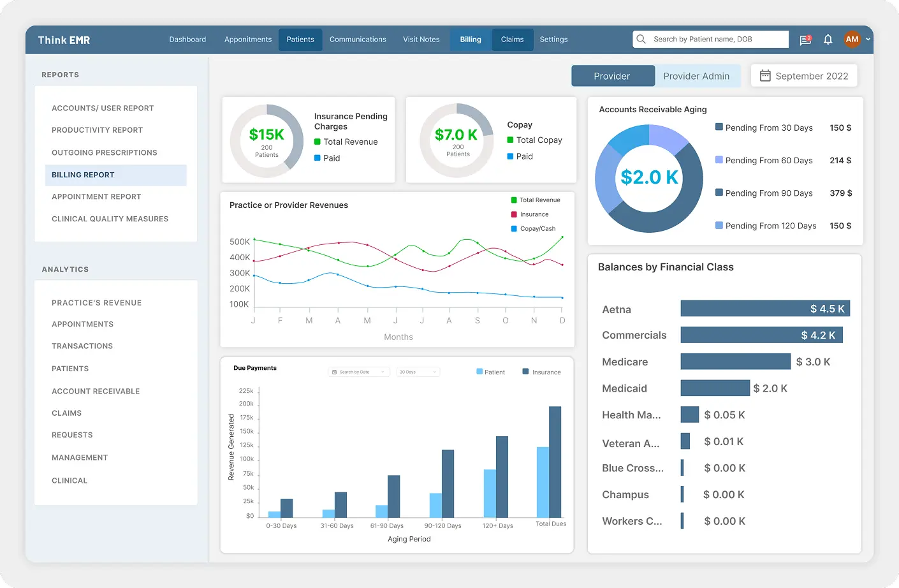Open the Account Receivable analytics page
Image resolution: width=899 pixels, height=588 pixels.
pyautogui.click(x=96, y=391)
